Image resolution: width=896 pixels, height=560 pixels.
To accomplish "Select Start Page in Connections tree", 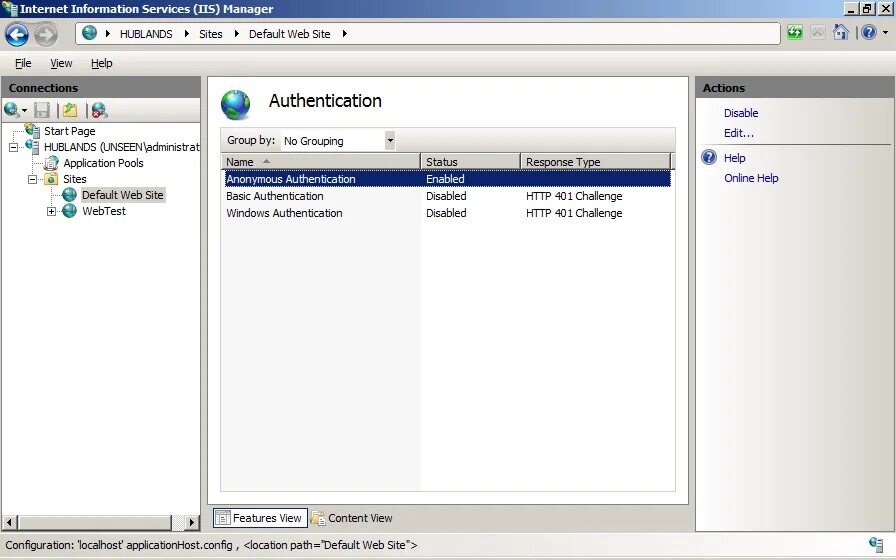I will click(x=70, y=131).
